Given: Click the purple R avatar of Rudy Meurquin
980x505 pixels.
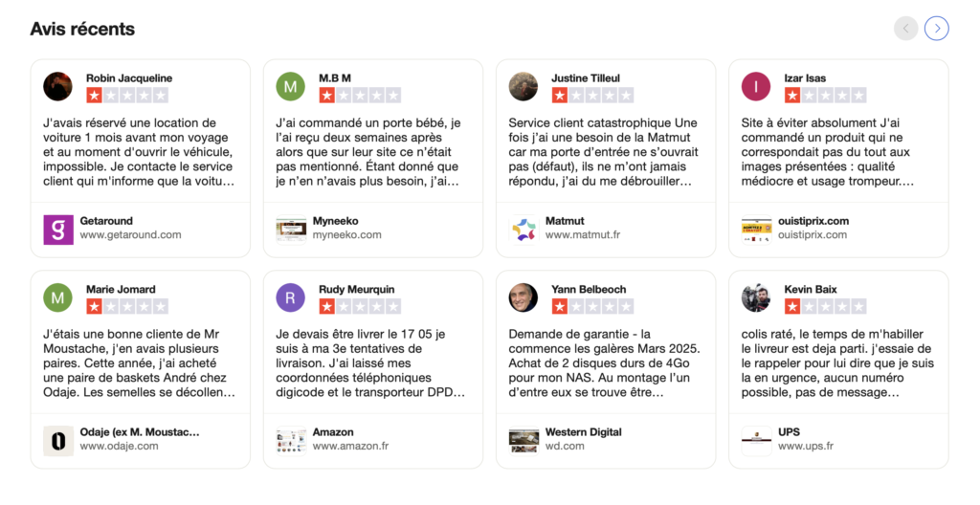Looking at the screenshot, I should tap(291, 297).
